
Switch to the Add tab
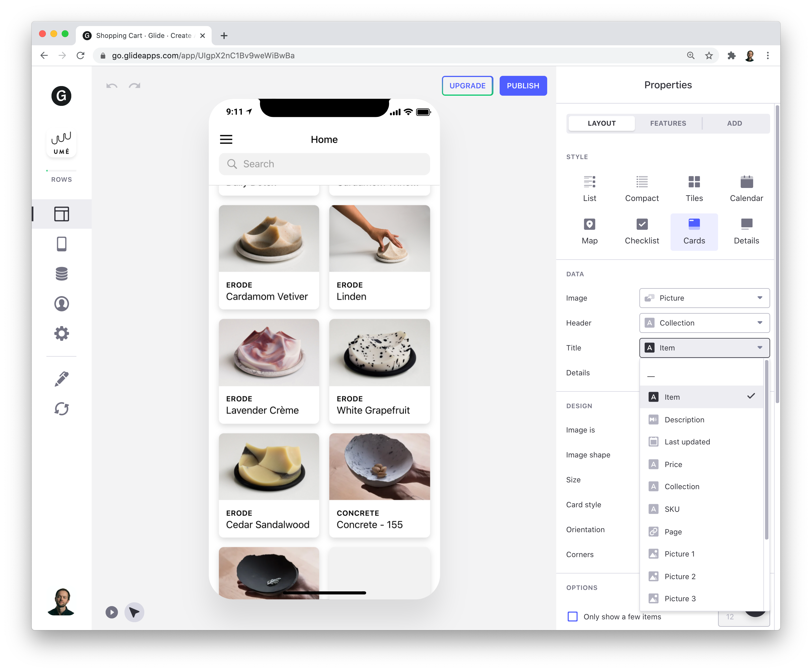pos(734,123)
